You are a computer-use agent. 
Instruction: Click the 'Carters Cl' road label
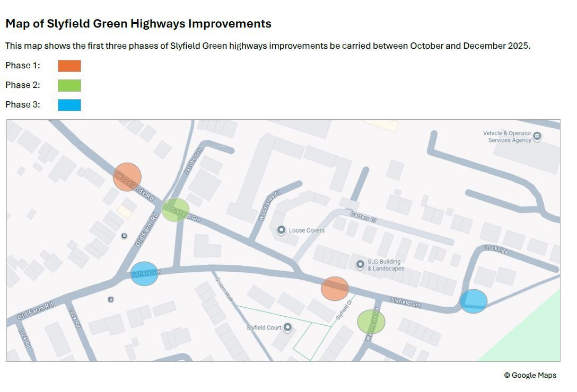pos(363,217)
